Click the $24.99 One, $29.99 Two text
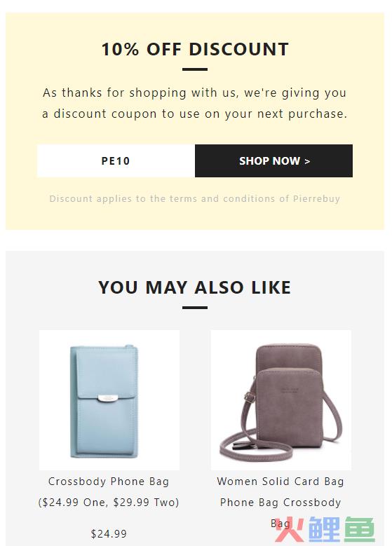Image resolution: width=392 pixels, height=546 pixels. point(109,502)
